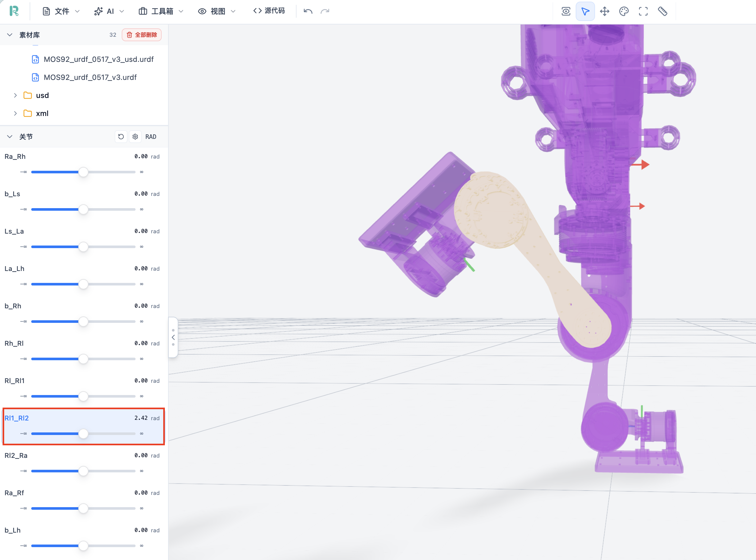Click the snapshot camera icon in toolbar
The width and height of the screenshot is (756, 560).
[x=566, y=11]
